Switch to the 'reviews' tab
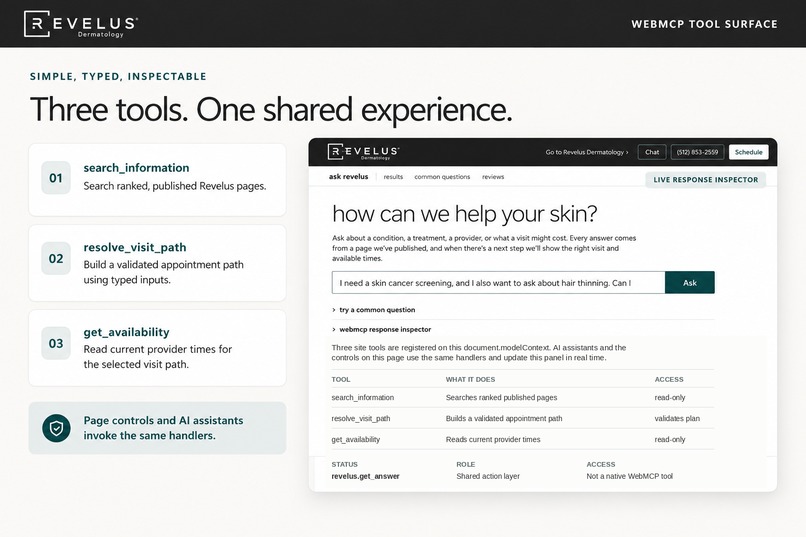Image resolution: width=806 pixels, height=537 pixels. pos(493,177)
